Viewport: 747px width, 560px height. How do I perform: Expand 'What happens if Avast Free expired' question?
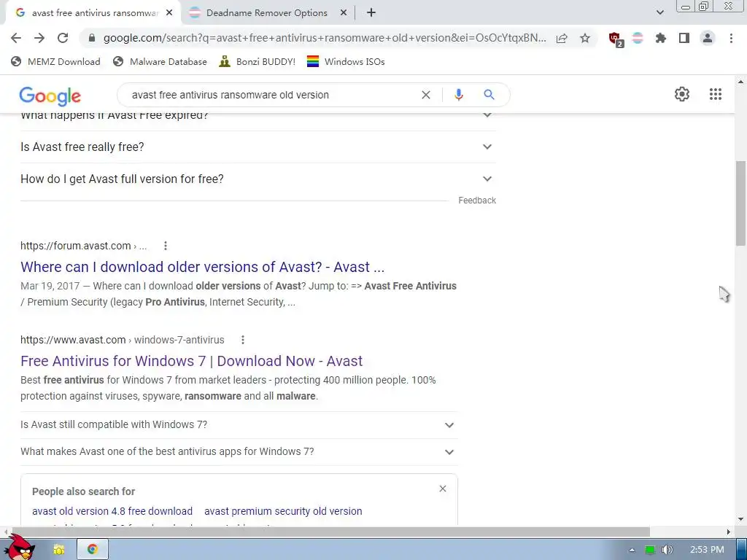[x=258, y=118]
